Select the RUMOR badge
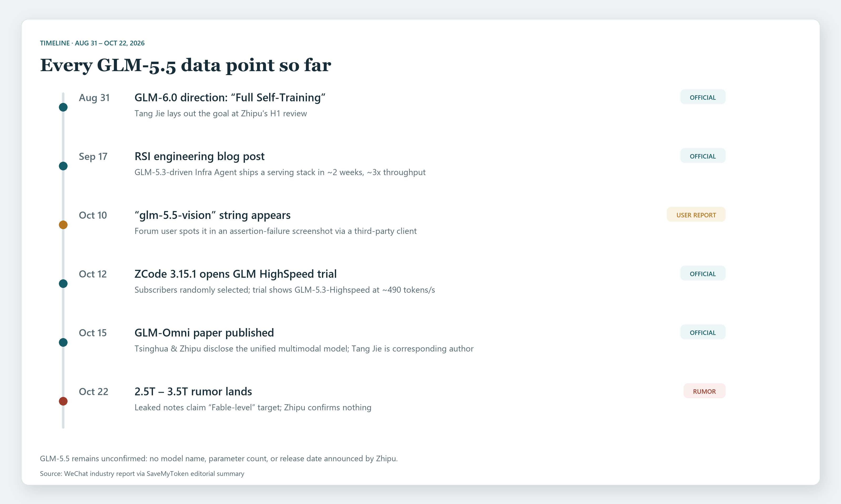 (x=704, y=391)
